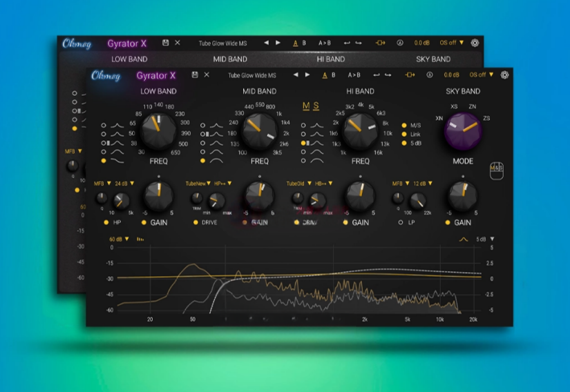Screen dimensions: 570x392
Task: Click the save preset floppy icon in front window
Action: point(195,75)
